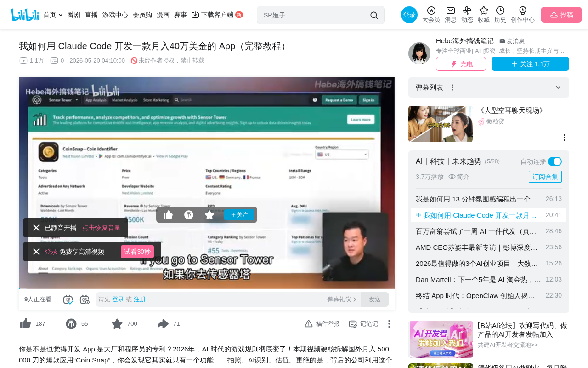Open 历史 history icon
This screenshot has height=368, width=588.
click(x=500, y=11)
